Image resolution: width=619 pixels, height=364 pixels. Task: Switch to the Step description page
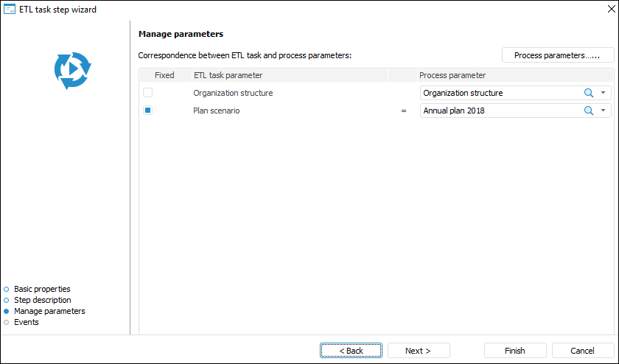(x=42, y=300)
